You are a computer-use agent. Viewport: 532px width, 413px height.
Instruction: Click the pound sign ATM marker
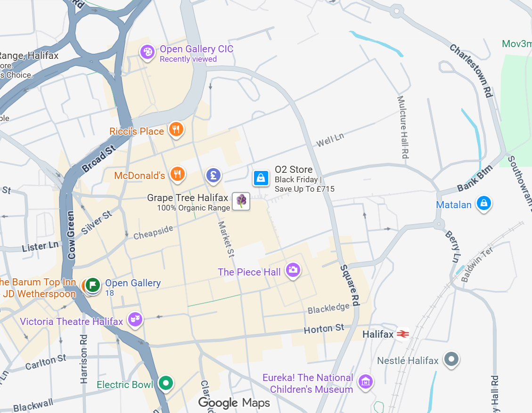[x=213, y=175]
